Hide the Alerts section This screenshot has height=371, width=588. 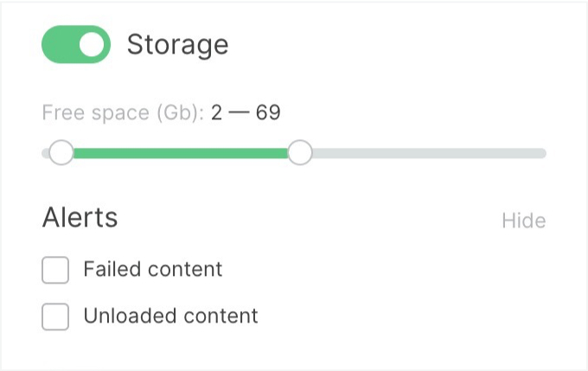point(523,221)
